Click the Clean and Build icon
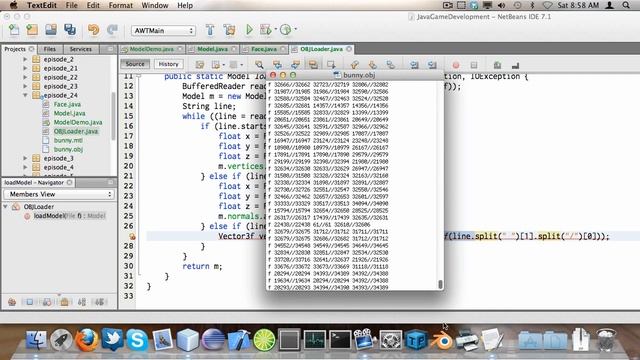Screen dimensions: 640x360 [229, 30]
